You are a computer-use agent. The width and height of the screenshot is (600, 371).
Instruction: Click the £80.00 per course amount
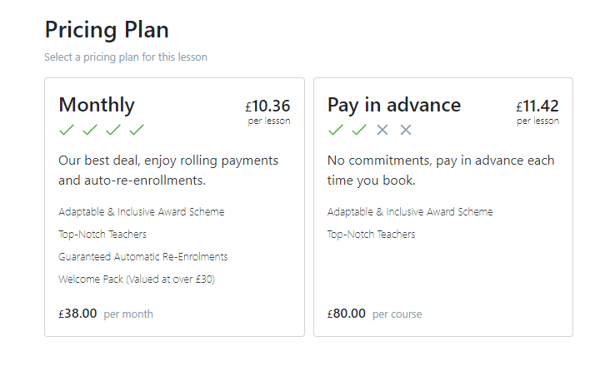pyautogui.click(x=375, y=314)
